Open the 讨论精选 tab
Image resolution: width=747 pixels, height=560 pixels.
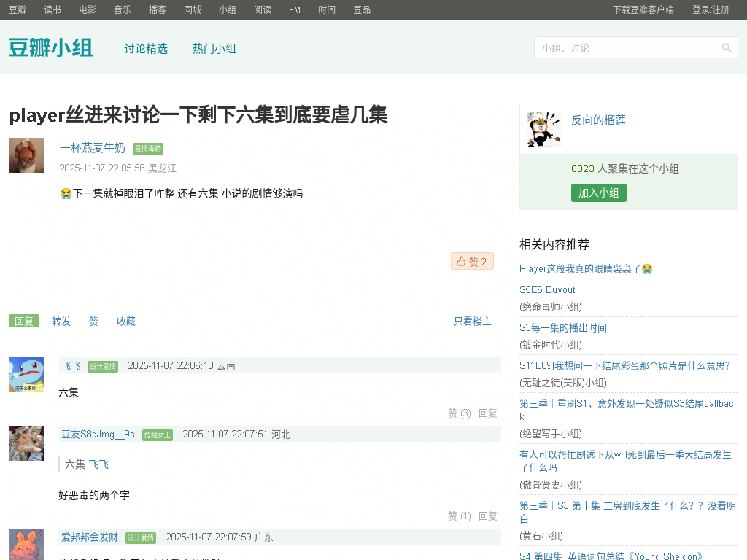point(146,49)
